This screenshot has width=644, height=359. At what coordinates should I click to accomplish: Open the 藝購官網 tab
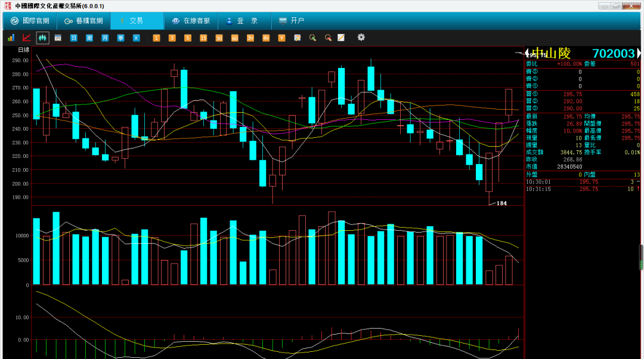pos(84,20)
